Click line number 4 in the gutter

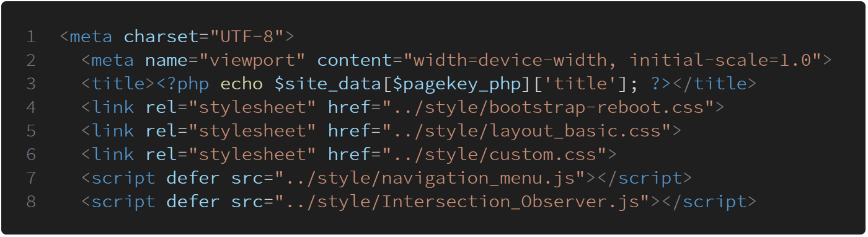[31, 107]
